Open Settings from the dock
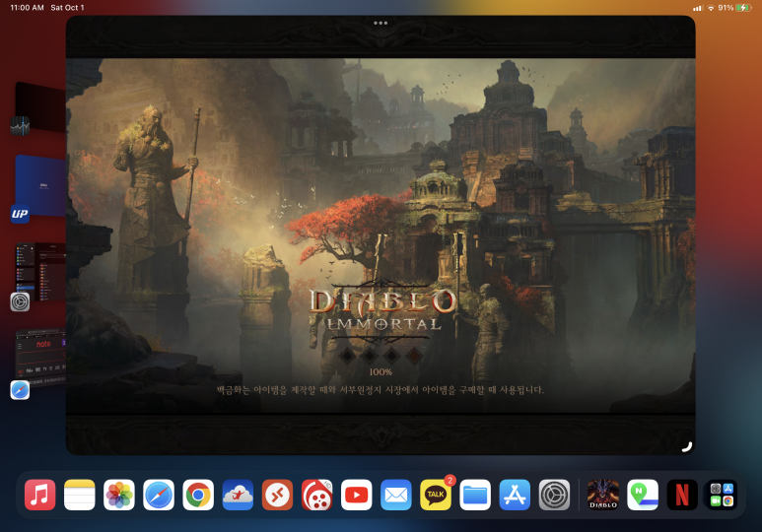Image resolution: width=762 pixels, height=532 pixels. (x=554, y=495)
